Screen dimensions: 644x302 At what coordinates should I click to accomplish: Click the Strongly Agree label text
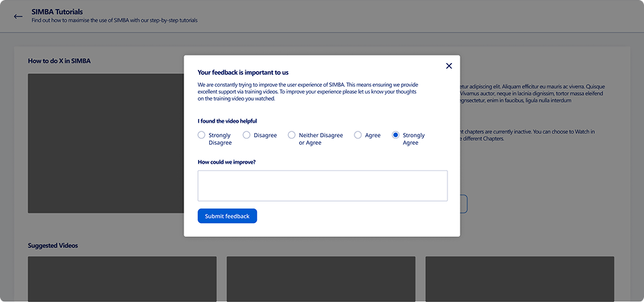[413, 139]
